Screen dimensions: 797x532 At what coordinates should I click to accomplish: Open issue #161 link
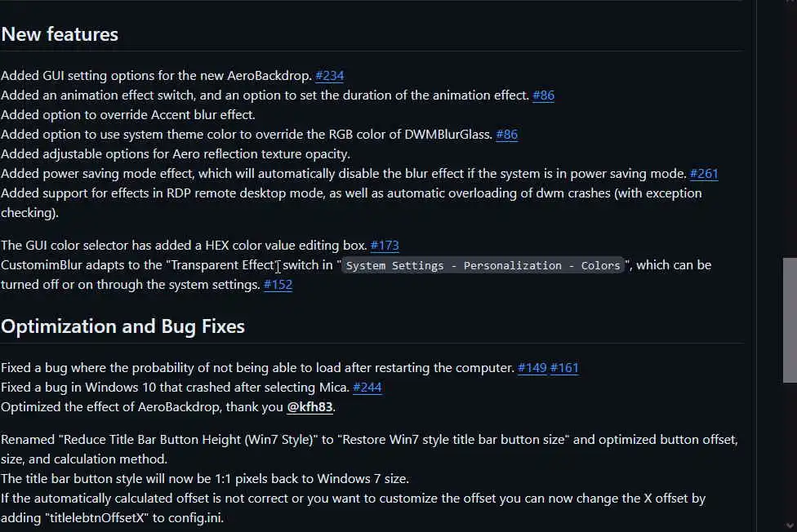[x=564, y=368]
